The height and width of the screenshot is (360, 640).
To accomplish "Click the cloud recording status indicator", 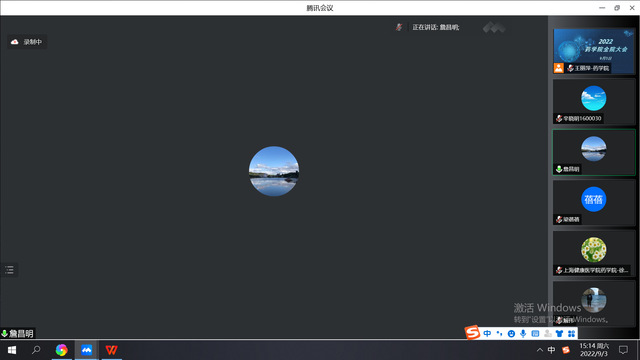I will 27,42.
